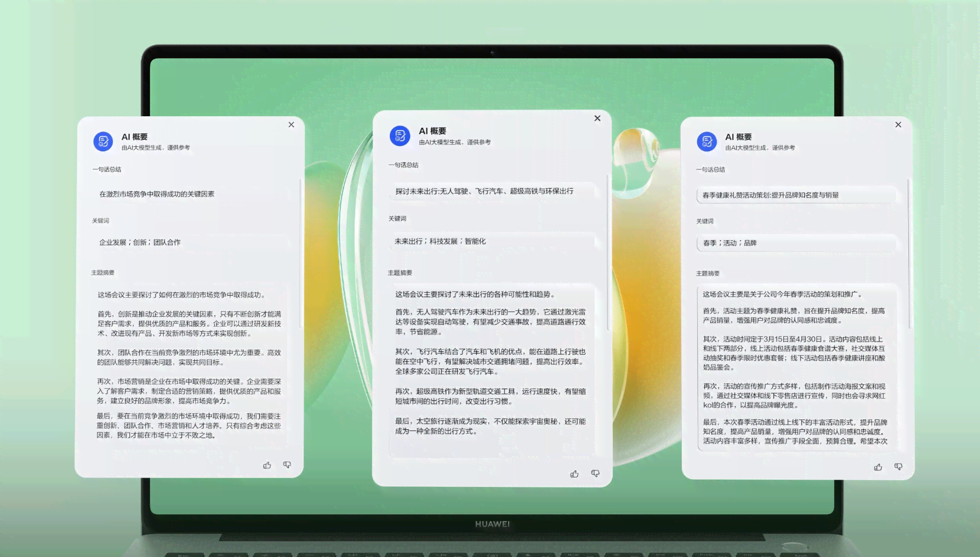980x557 pixels.
Task: Like the market competition summary card with thumbs up
Action: coord(267,465)
